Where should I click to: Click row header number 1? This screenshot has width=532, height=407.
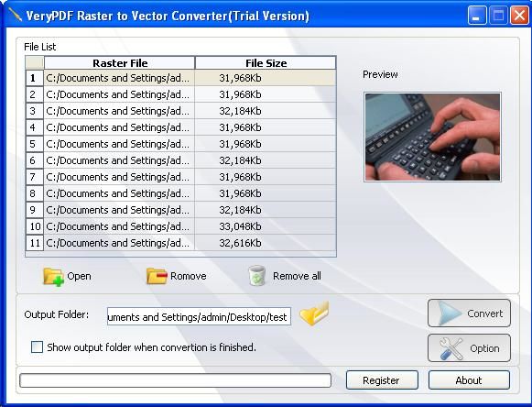coord(35,78)
